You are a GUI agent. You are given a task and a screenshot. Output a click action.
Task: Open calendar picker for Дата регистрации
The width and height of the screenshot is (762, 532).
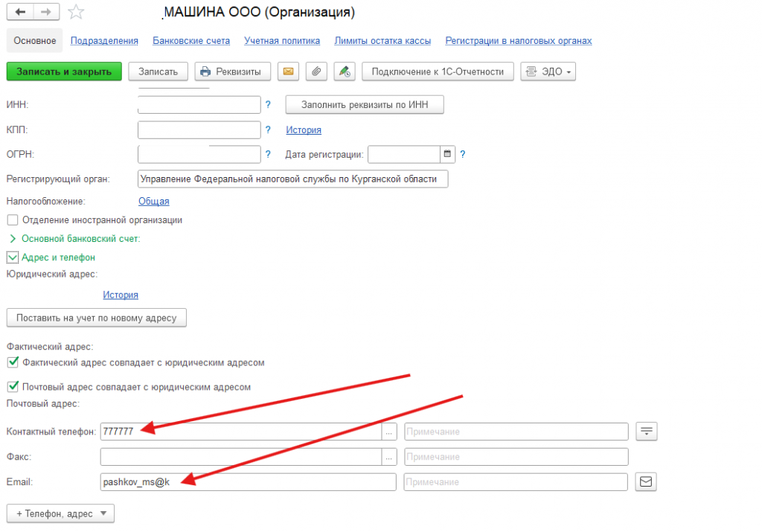[x=447, y=155]
